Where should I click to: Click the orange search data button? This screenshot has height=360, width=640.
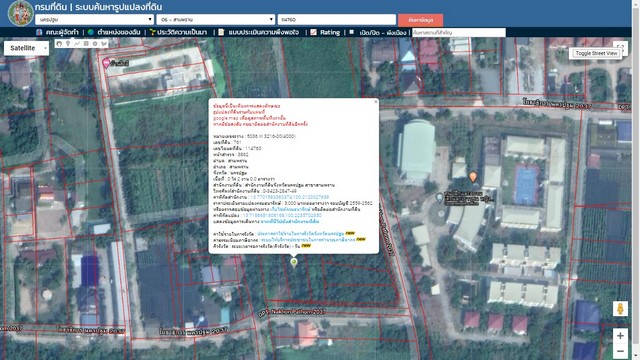pyautogui.click(x=420, y=20)
